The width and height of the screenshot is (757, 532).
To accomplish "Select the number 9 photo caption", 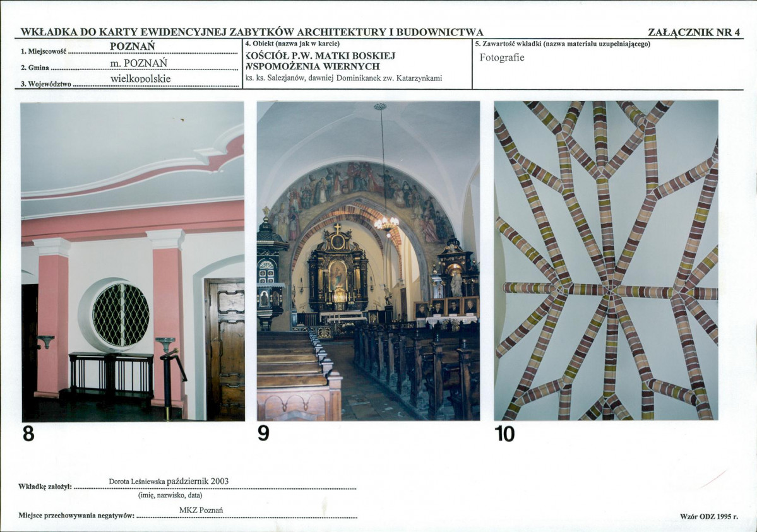I will [263, 435].
